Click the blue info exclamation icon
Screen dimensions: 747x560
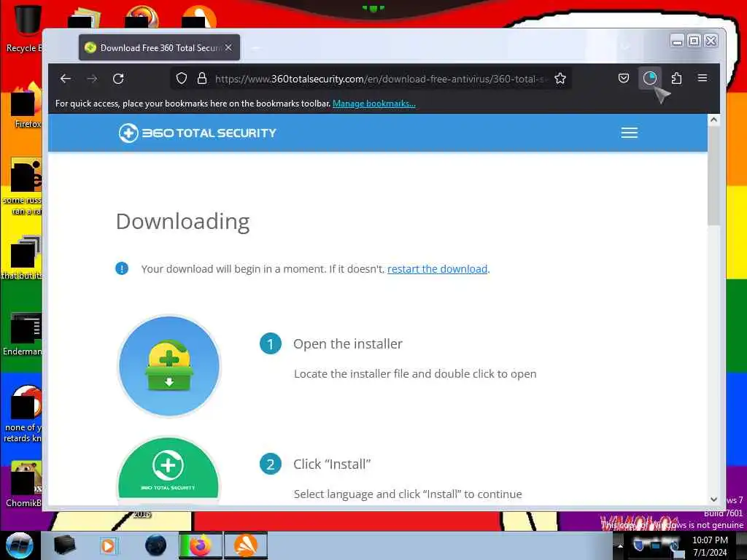pyautogui.click(x=122, y=268)
